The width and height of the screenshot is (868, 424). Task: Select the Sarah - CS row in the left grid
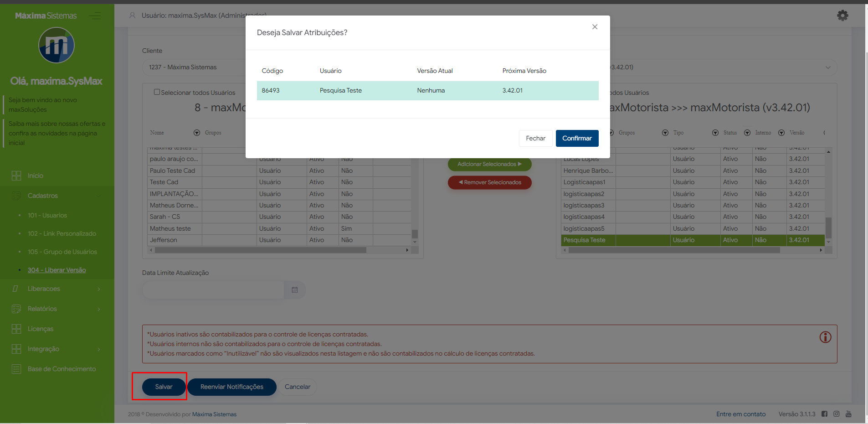[280, 217]
